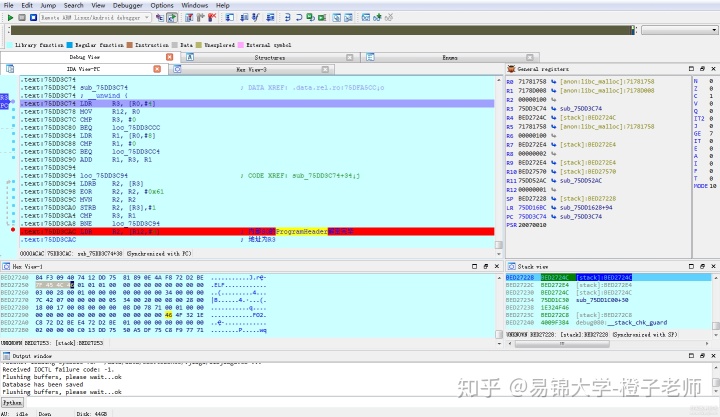
Task: Float the General registers panel
Action: coord(702,68)
